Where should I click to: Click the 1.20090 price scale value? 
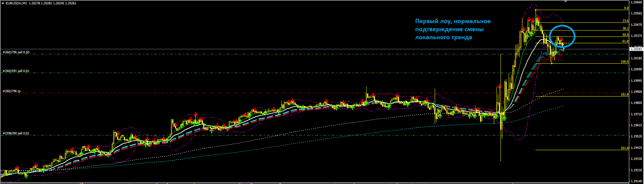coord(637,69)
